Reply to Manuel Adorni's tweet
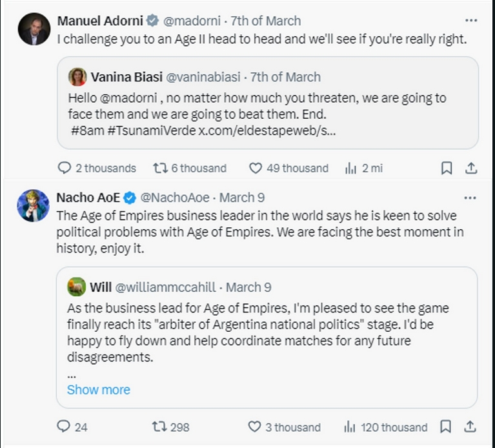Viewport: 495px width, 448px height. click(x=64, y=168)
